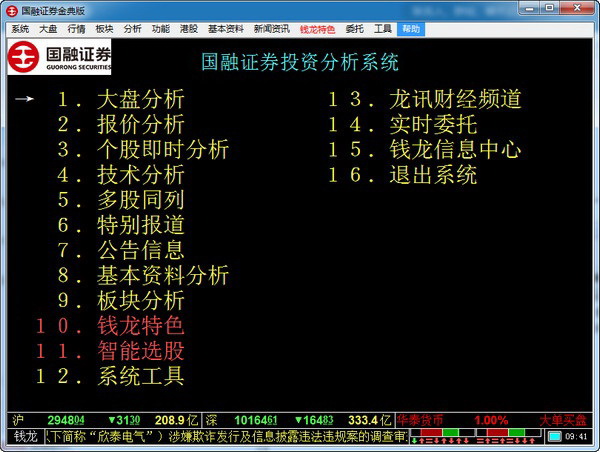Open the 行情 menu
Screen dimensions: 600x452
tap(76, 29)
